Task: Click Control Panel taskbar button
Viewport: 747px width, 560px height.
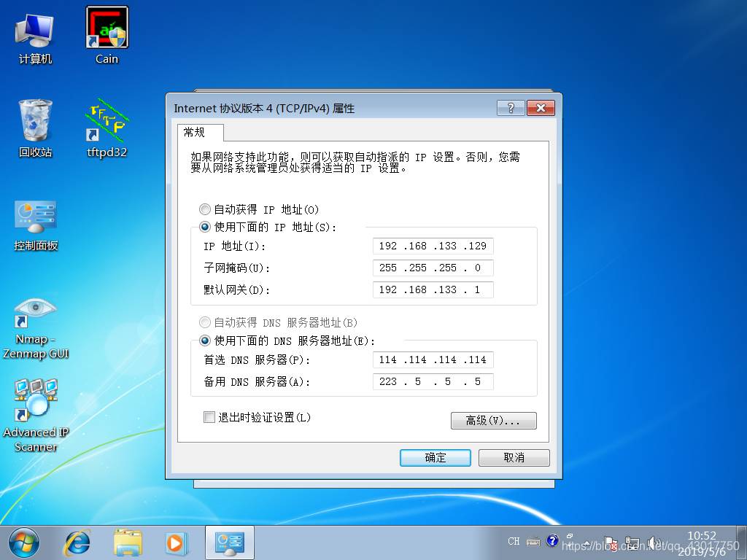Action: click(230, 542)
